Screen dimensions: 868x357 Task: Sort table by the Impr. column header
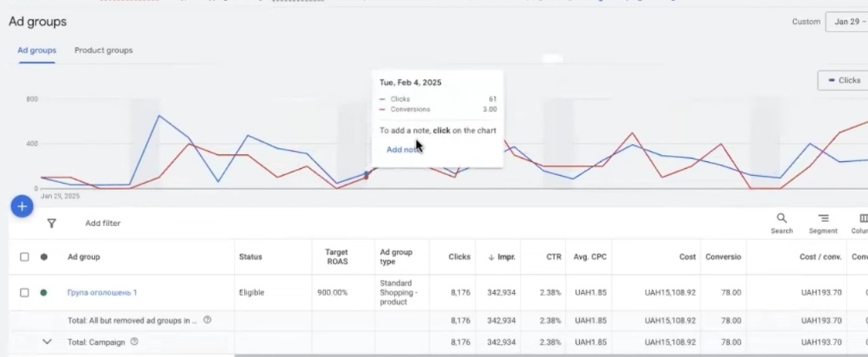pos(500,257)
